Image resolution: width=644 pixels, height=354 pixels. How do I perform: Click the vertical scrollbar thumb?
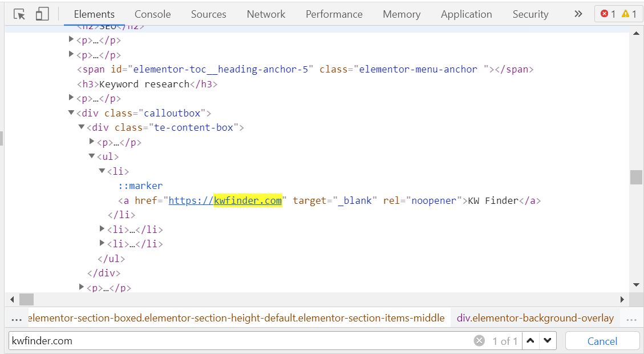[636, 177]
